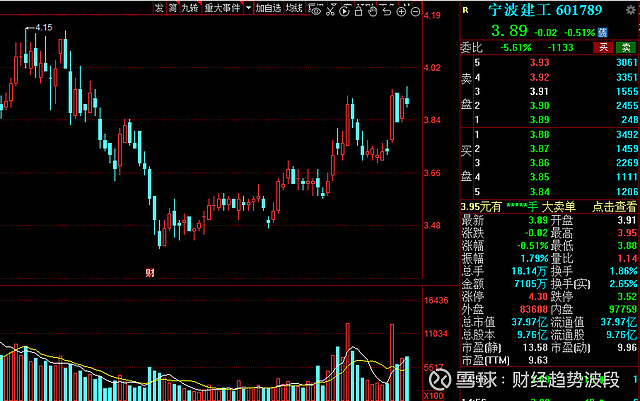This screenshot has height=401, width=640.
Task: Click the sell level 4 price 3.92
Action: coord(540,77)
